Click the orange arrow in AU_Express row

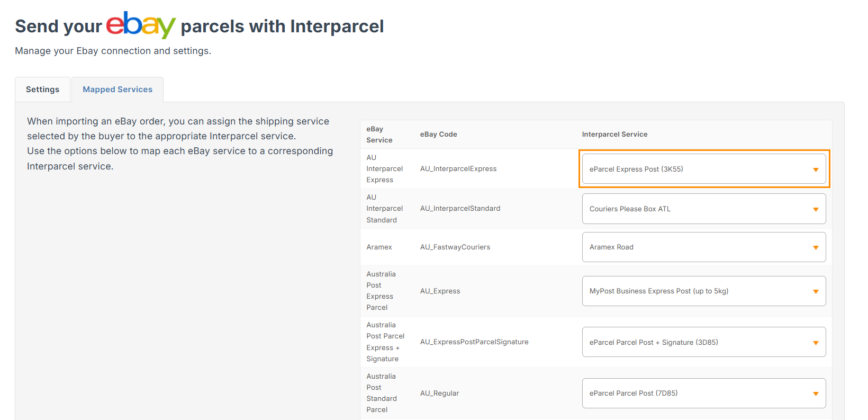816,292
